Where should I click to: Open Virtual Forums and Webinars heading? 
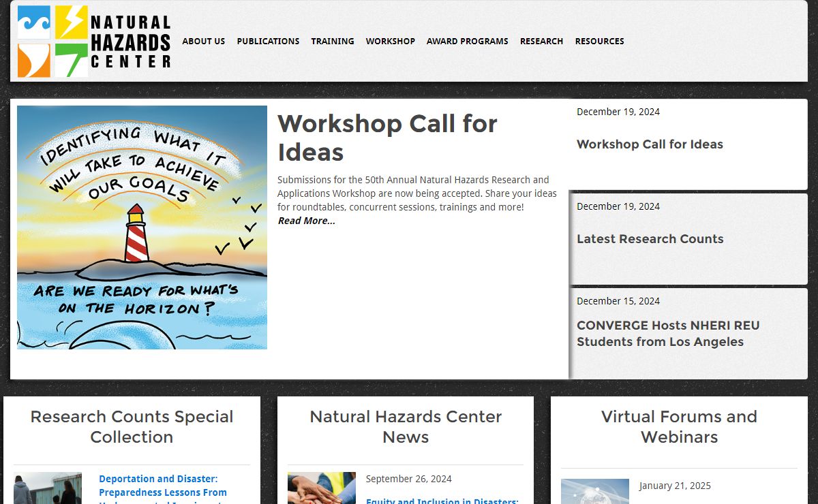tap(679, 426)
